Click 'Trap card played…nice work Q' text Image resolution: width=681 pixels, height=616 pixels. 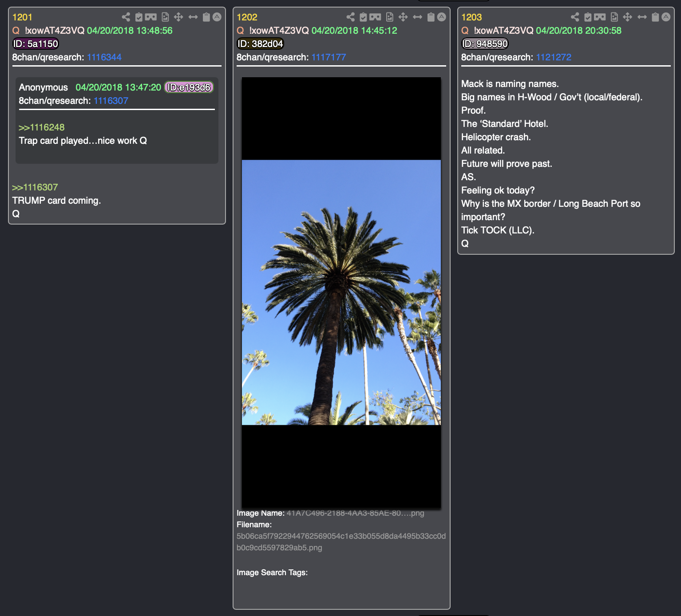pyautogui.click(x=83, y=141)
